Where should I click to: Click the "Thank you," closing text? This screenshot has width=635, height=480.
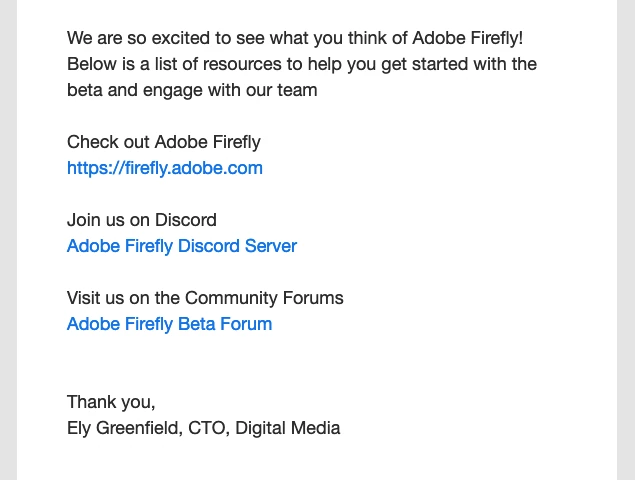point(110,402)
